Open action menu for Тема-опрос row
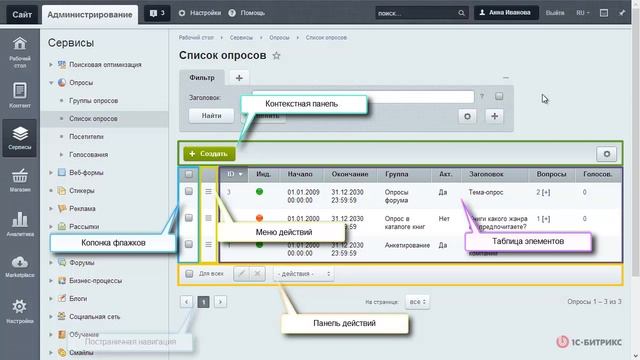Viewport: 640px width, 360px height. pyautogui.click(x=209, y=191)
